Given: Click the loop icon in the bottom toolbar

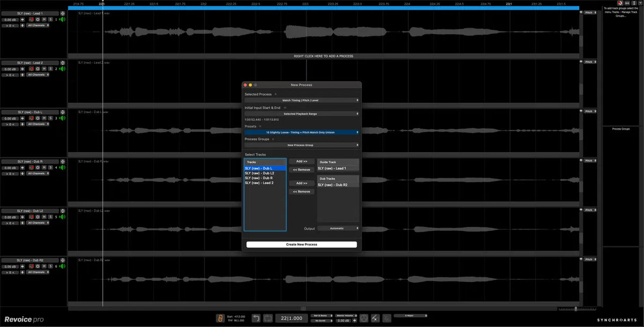Looking at the screenshot, I should tap(267, 318).
